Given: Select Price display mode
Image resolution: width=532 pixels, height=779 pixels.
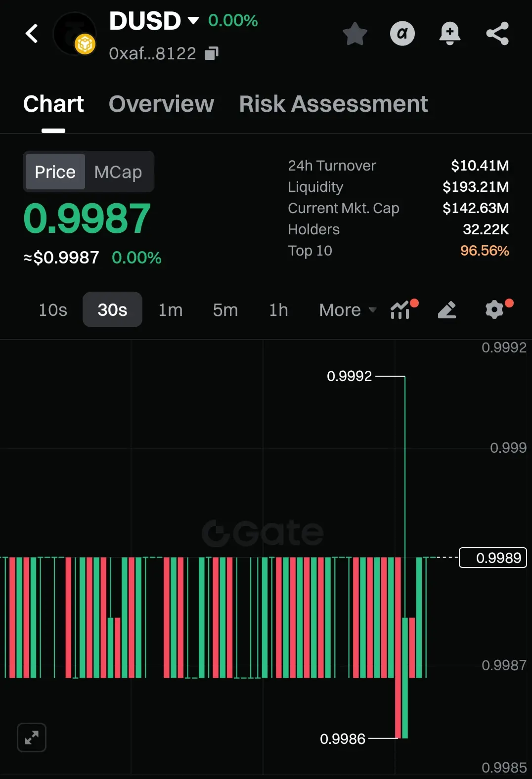Looking at the screenshot, I should coord(55,172).
